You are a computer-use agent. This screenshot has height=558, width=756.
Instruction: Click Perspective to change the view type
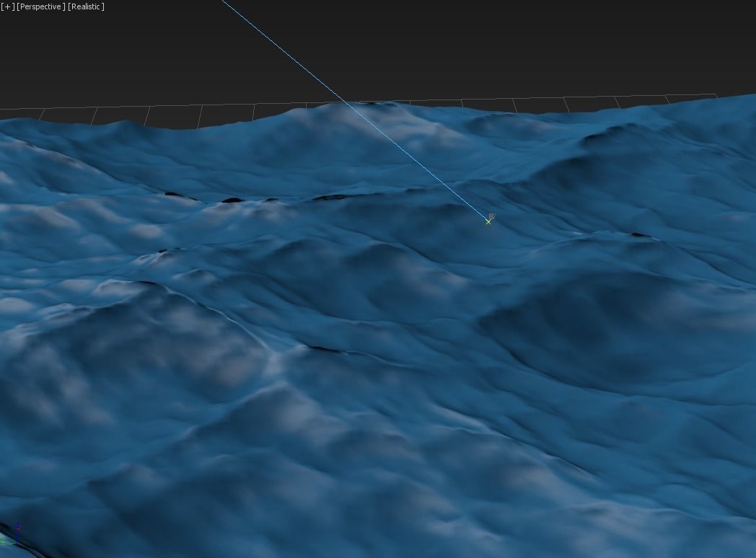pyautogui.click(x=40, y=6)
